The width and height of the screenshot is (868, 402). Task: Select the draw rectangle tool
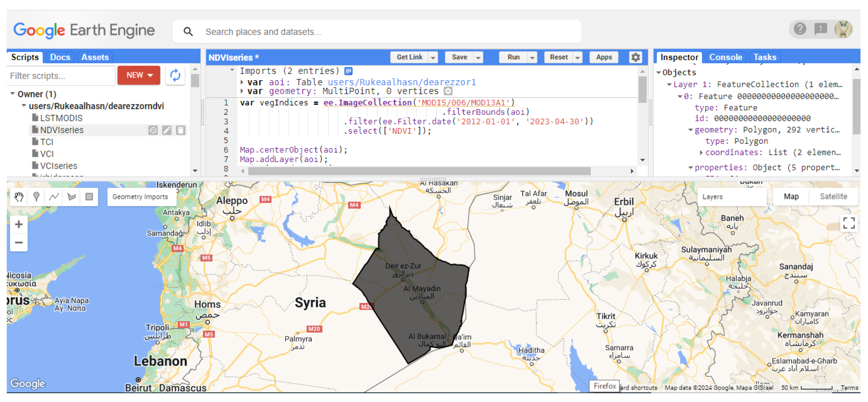click(x=89, y=197)
